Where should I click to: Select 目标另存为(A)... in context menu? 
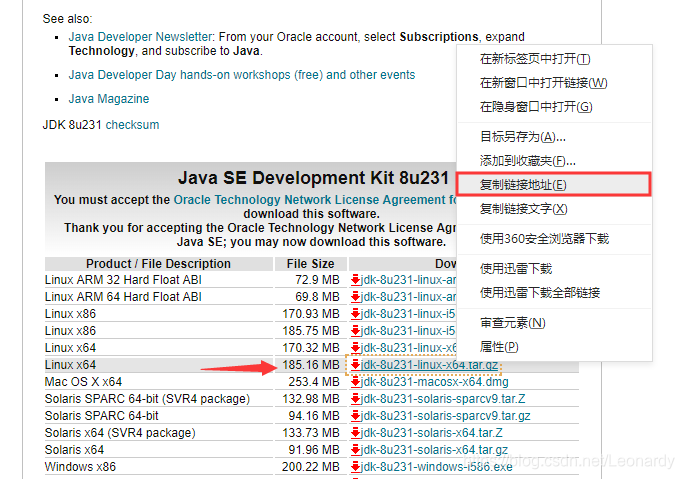(554, 137)
